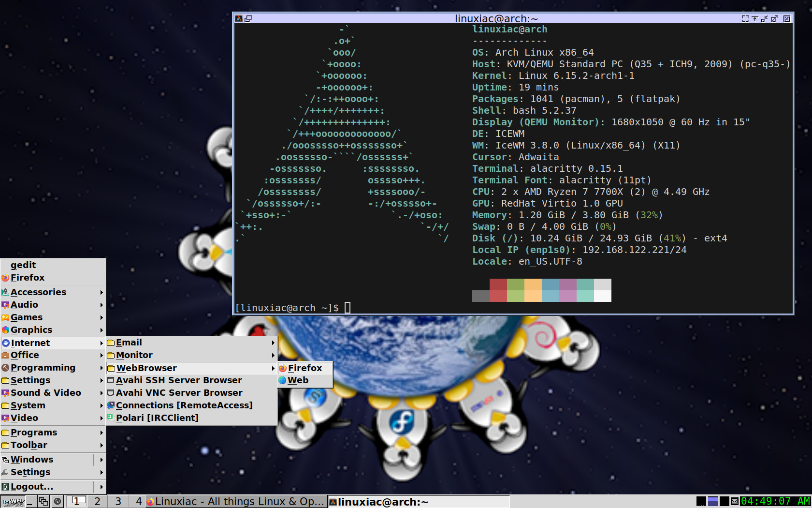Click the mail envelope tray icon
This screenshot has width=812, height=508.
tap(735, 502)
